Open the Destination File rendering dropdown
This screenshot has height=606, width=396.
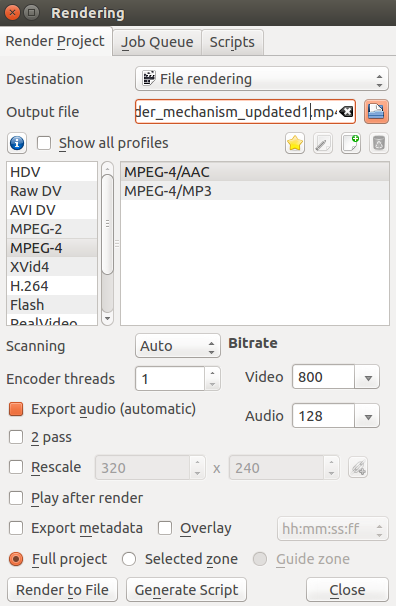point(262,79)
